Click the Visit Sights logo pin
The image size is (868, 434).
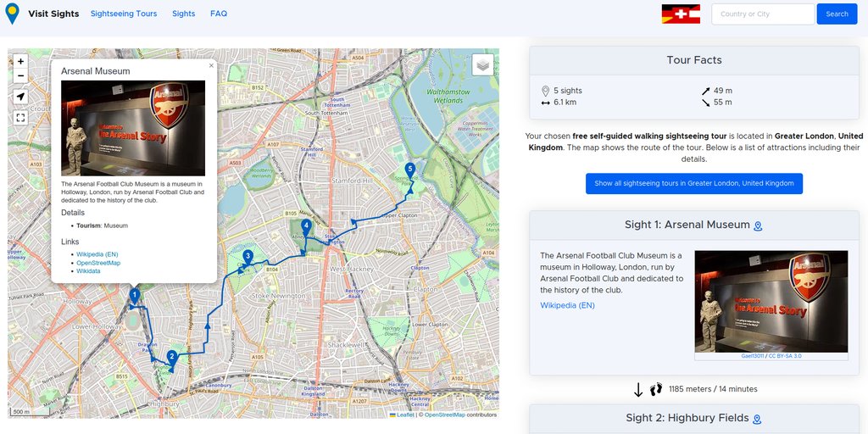coord(12,14)
